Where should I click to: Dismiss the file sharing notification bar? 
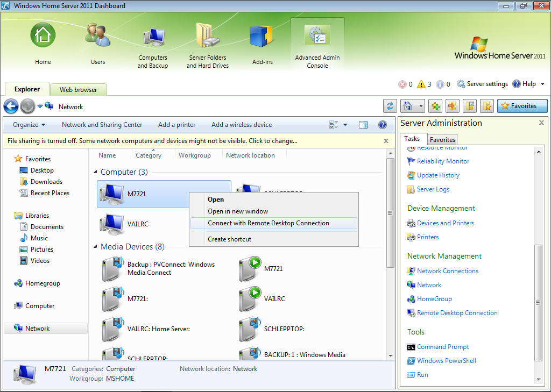(x=386, y=141)
